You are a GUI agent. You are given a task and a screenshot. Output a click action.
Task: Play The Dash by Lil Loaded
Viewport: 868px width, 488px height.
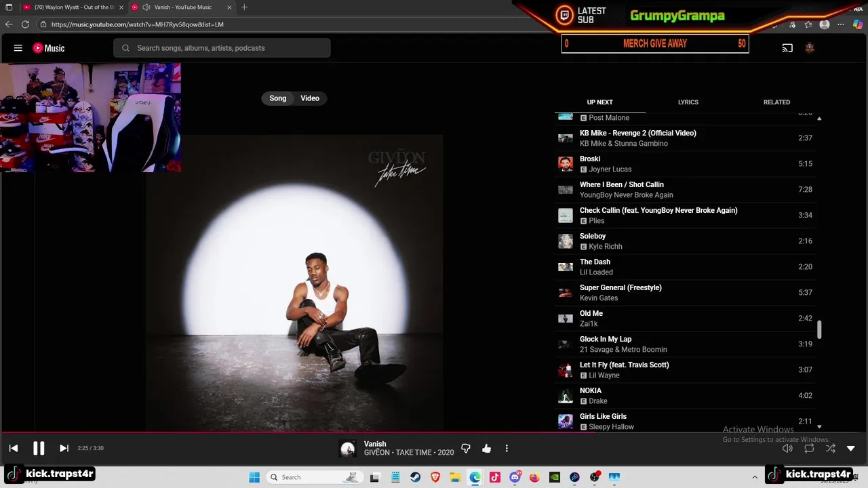685,267
